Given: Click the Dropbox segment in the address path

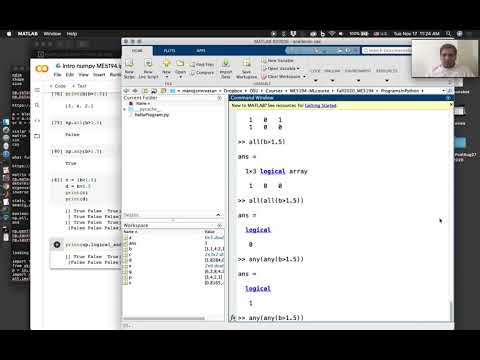Looking at the screenshot, I should (233, 91).
